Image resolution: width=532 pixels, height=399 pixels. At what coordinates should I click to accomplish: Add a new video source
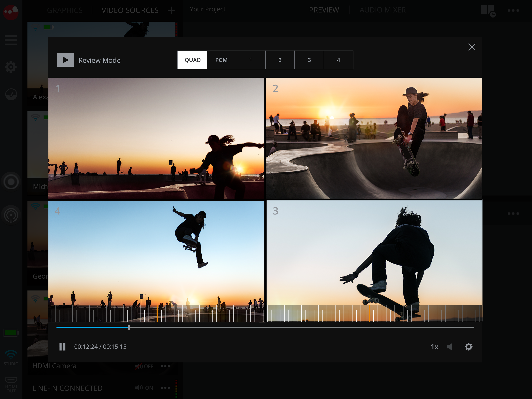(171, 10)
